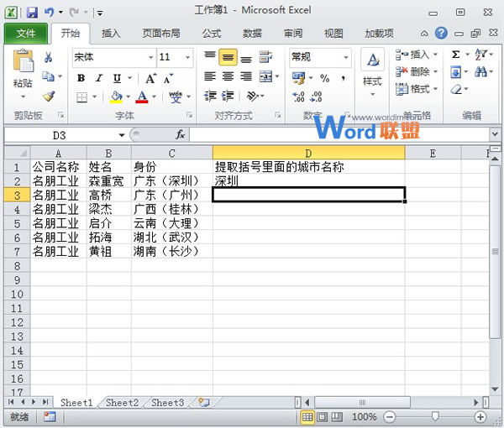Click the Insert Function fx icon
The image size is (504, 428).
(x=180, y=135)
